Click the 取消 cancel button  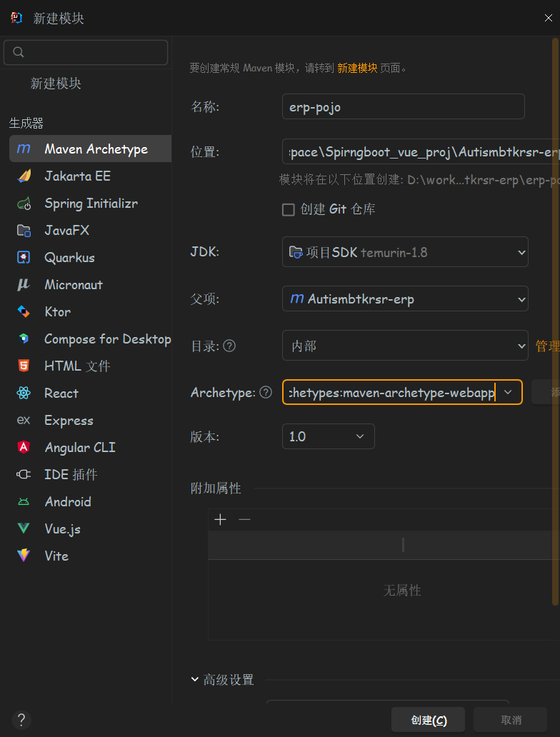coord(511,720)
